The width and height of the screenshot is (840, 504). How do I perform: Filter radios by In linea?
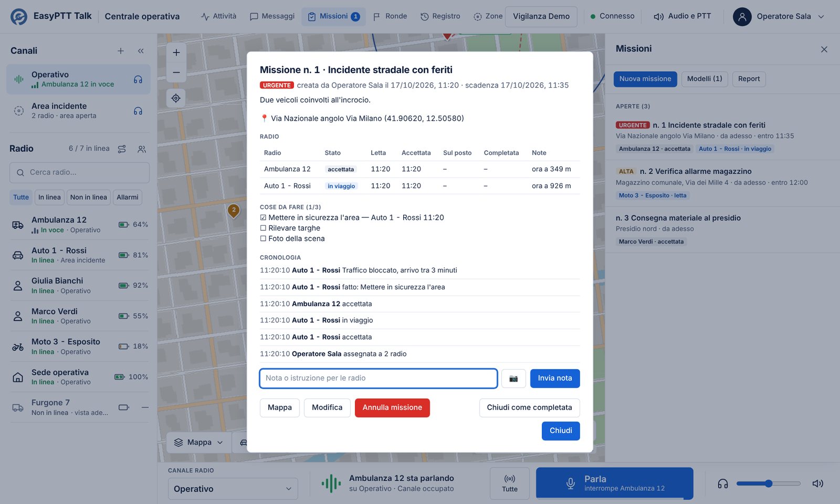click(x=49, y=197)
